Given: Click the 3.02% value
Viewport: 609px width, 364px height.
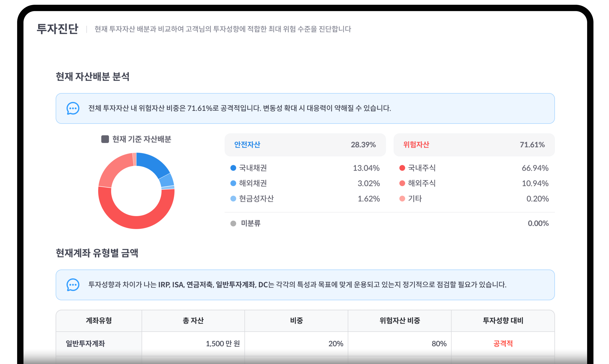Looking at the screenshot, I should coord(369,183).
